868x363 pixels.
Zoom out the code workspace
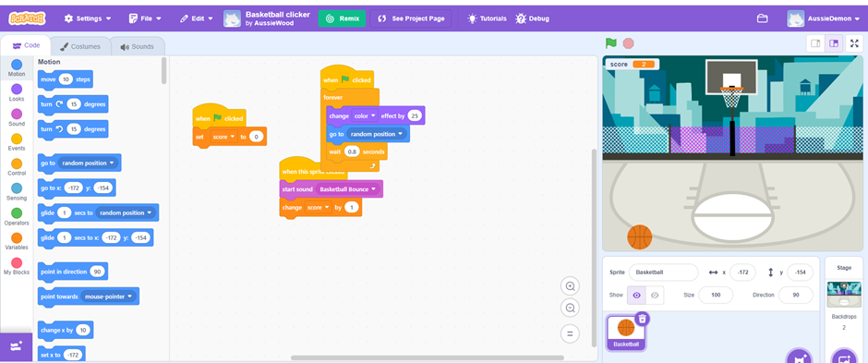tap(570, 308)
